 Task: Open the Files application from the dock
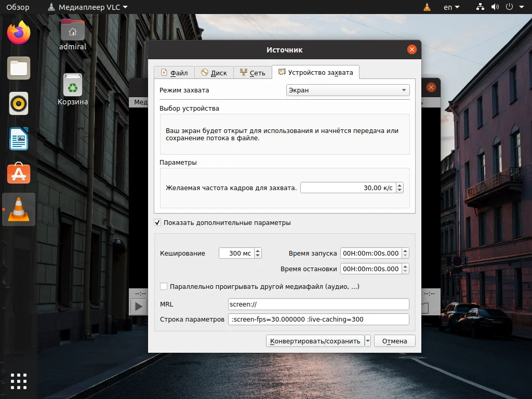click(19, 68)
